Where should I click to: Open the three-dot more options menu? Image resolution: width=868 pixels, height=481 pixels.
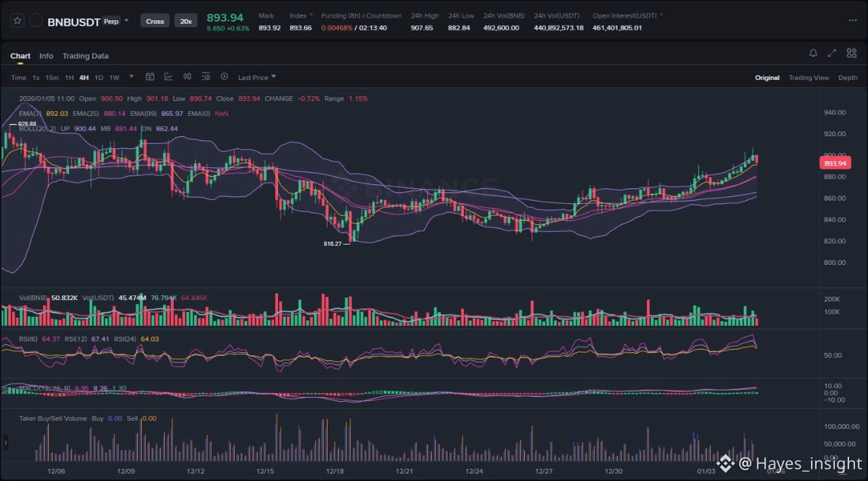pyautogui.click(x=852, y=20)
